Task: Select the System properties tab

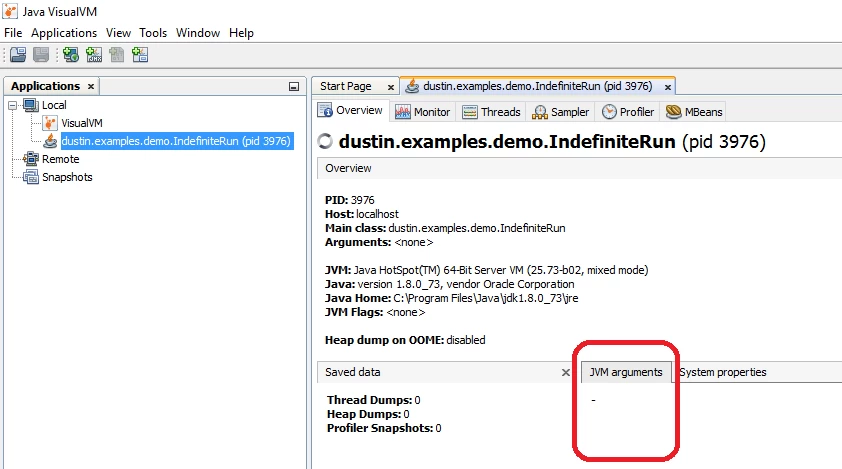Action: (x=723, y=372)
